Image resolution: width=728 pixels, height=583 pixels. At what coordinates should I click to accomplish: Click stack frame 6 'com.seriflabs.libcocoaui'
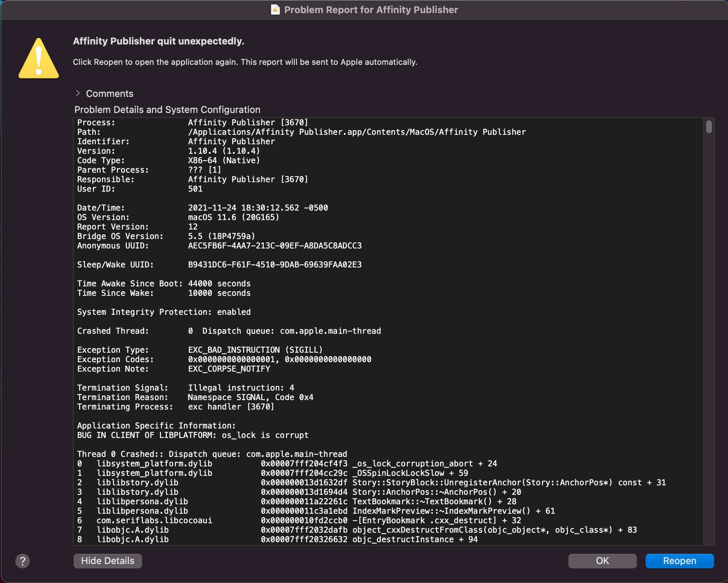[299, 520]
